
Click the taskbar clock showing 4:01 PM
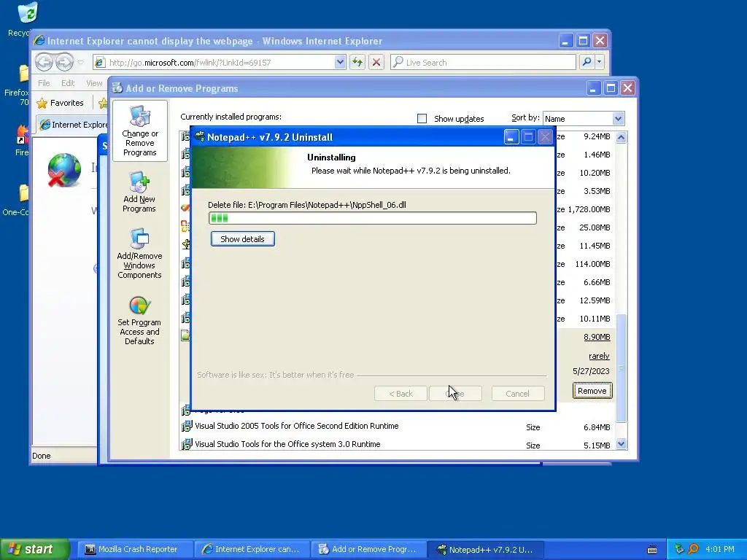point(720,549)
